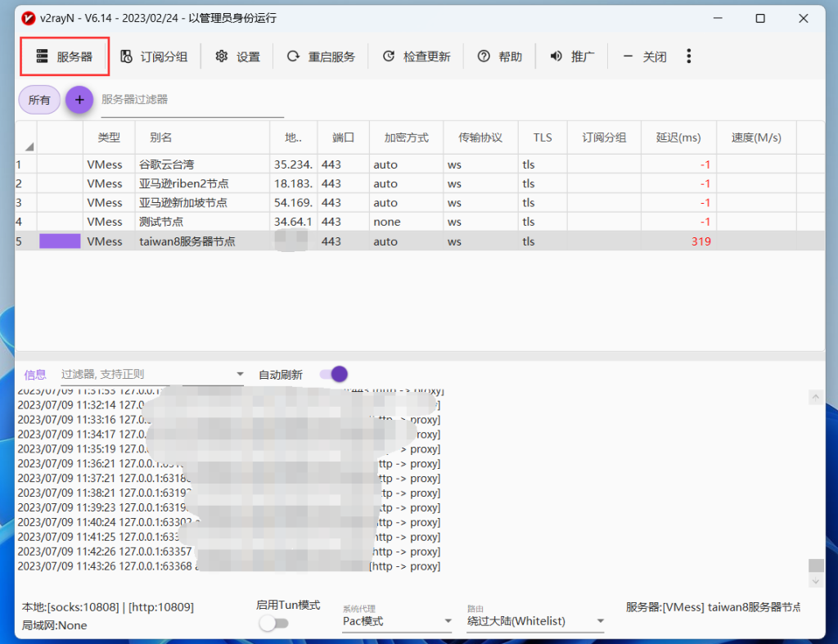Sort by the 传输协议 column header
Image resolution: width=838 pixels, height=644 pixels.
coord(480,138)
